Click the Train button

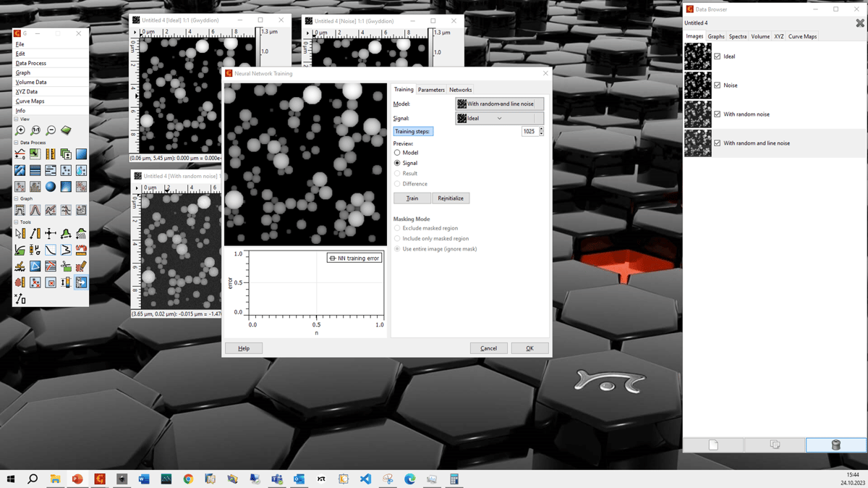(x=412, y=198)
